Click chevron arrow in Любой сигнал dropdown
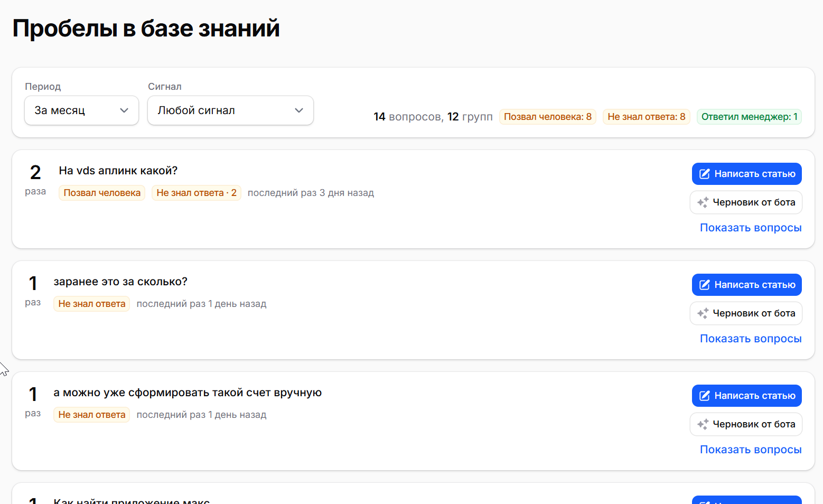This screenshot has height=504, width=823. [299, 110]
